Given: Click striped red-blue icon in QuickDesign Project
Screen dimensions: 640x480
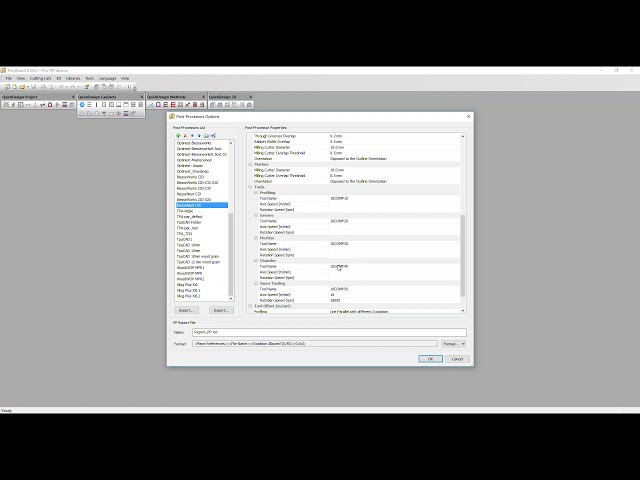Looking at the screenshot, I should (x=64, y=105).
